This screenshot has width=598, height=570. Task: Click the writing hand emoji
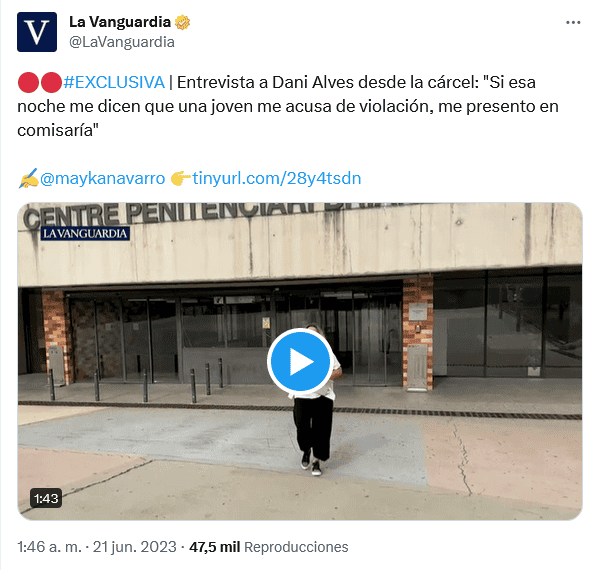tap(28, 178)
